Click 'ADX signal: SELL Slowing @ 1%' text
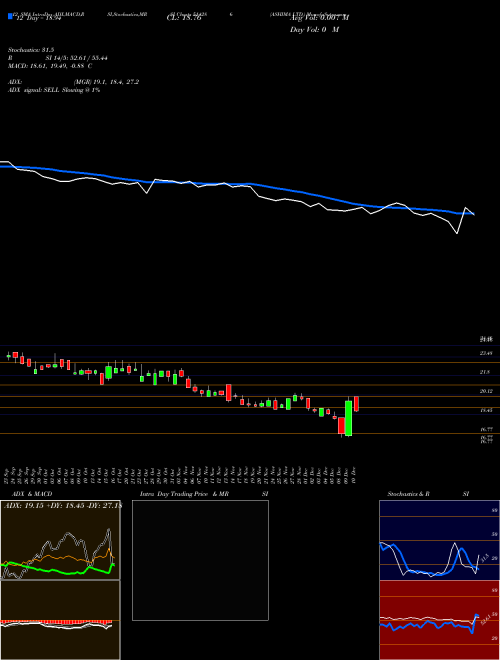 click(54, 90)
